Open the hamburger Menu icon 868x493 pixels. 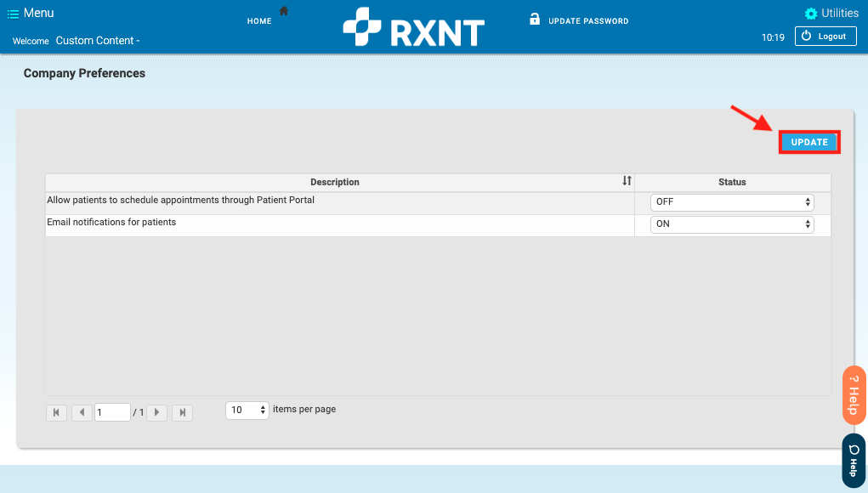click(13, 14)
